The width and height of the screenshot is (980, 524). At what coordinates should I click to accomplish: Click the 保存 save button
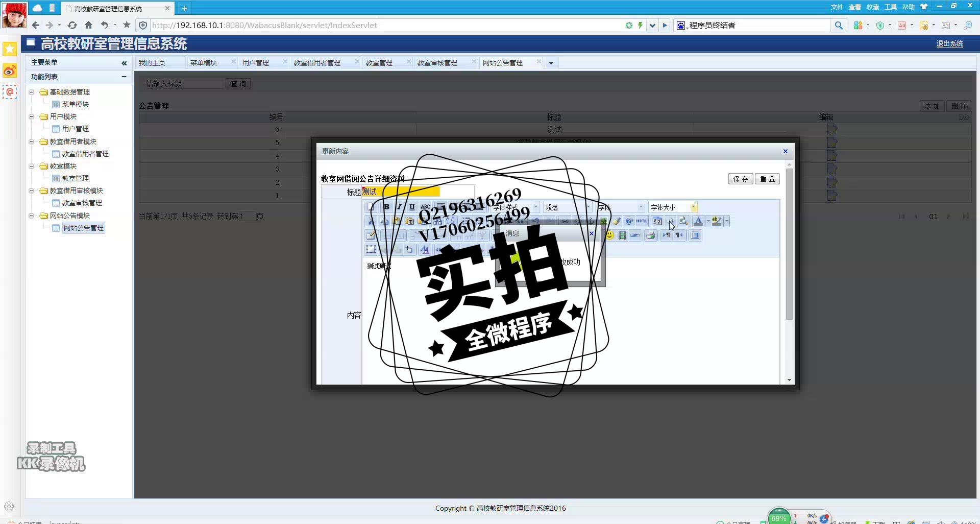click(741, 179)
